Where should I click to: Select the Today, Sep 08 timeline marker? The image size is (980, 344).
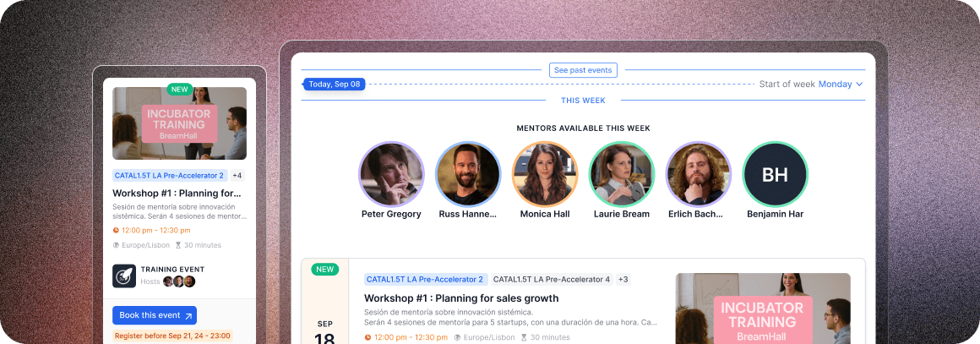[x=334, y=85]
